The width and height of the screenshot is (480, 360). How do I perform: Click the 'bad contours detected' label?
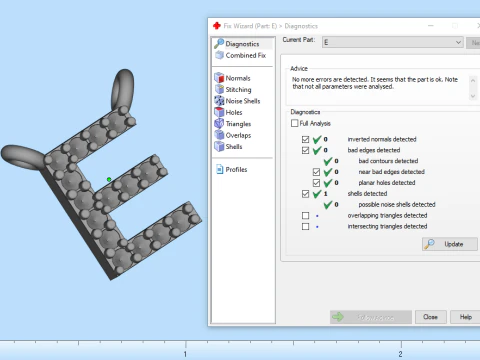coord(388,161)
